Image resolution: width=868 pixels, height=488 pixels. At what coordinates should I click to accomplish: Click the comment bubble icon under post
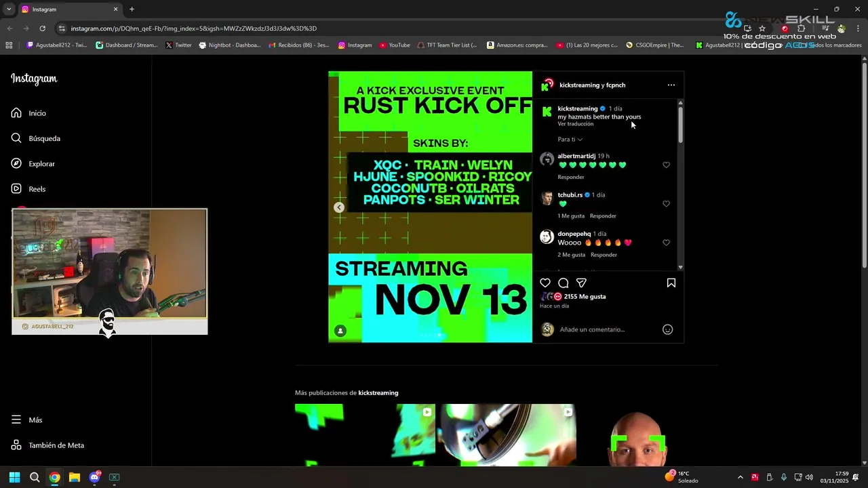click(564, 283)
